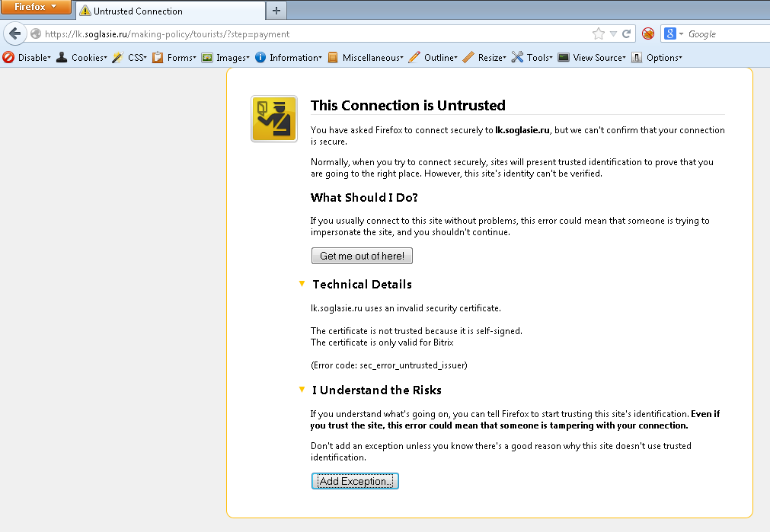770x532 pixels.
Task: Open the Images menu
Action: (x=233, y=57)
